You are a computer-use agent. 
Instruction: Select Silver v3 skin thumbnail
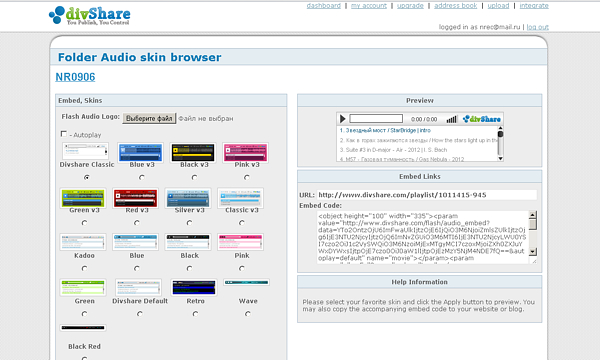[x=188, y=198]
